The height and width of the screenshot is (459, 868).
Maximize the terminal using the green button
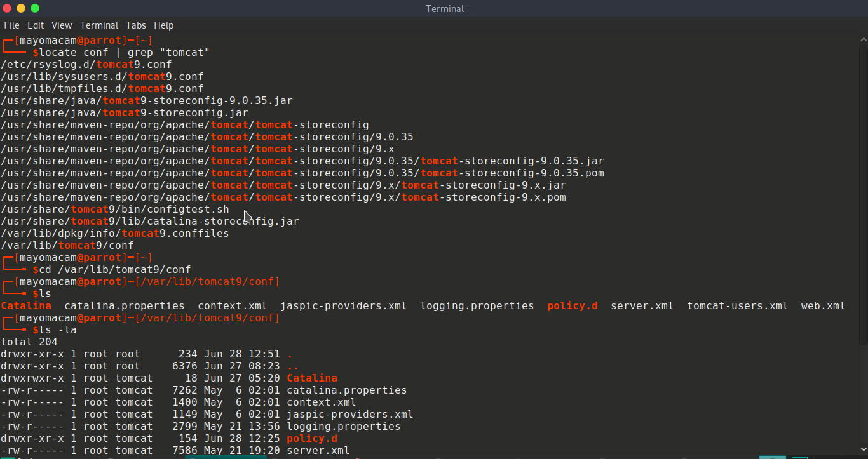point(35,8)
